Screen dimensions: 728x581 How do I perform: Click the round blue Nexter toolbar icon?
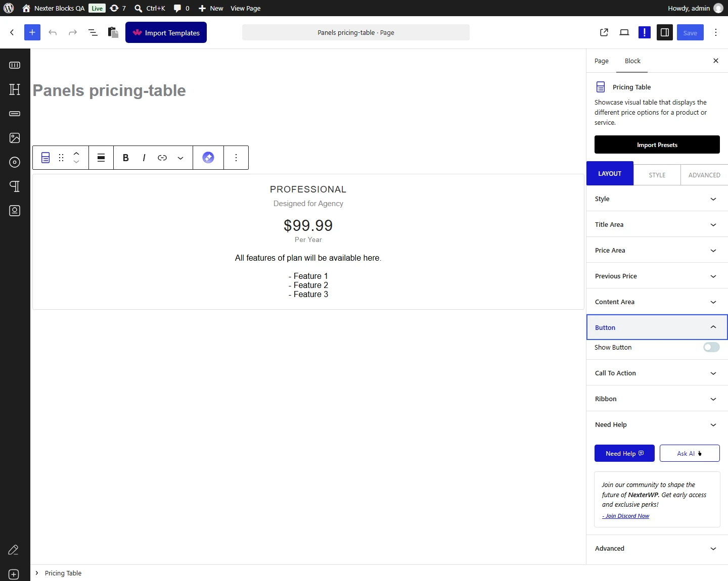click(208, 158)
